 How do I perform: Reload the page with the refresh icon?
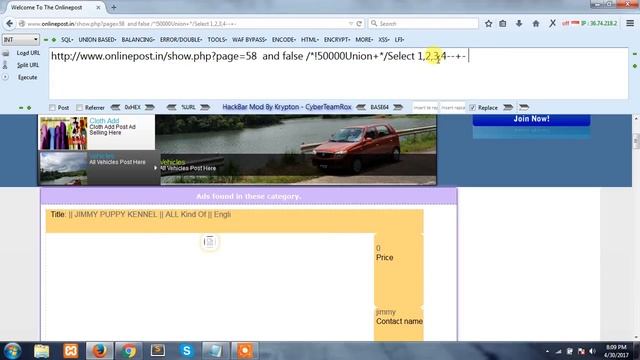point(359,24)
